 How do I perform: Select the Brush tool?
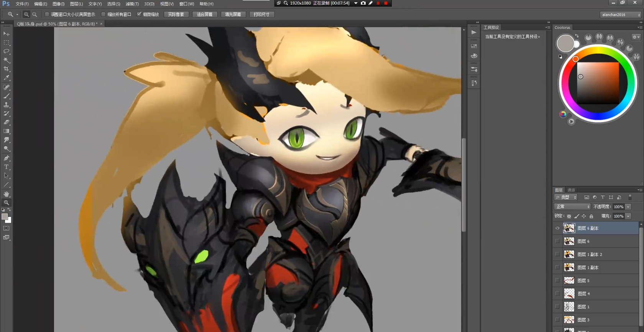point(7,96)
